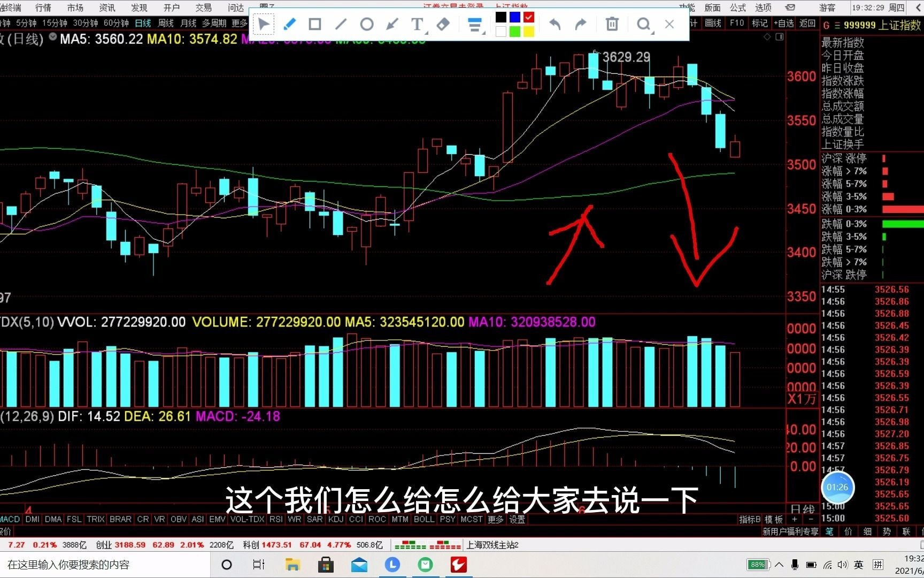Choose the rectangle shape tool

coord(315,24)
